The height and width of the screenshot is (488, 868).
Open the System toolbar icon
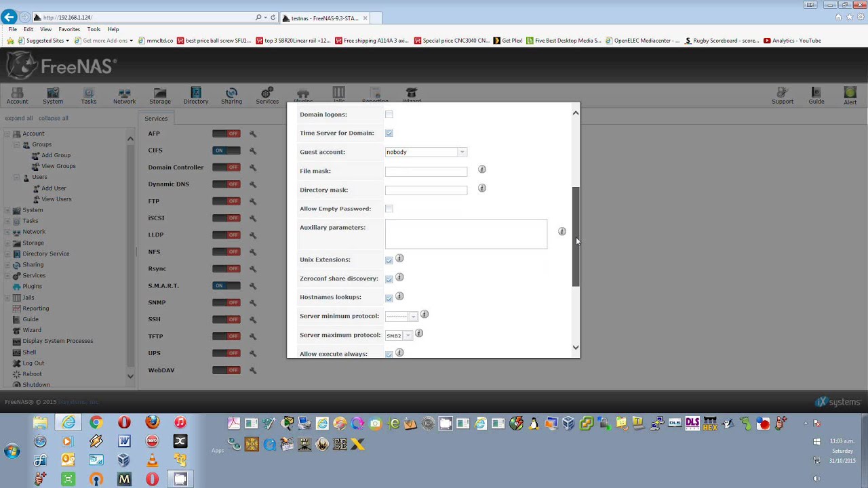click(53, 96)
